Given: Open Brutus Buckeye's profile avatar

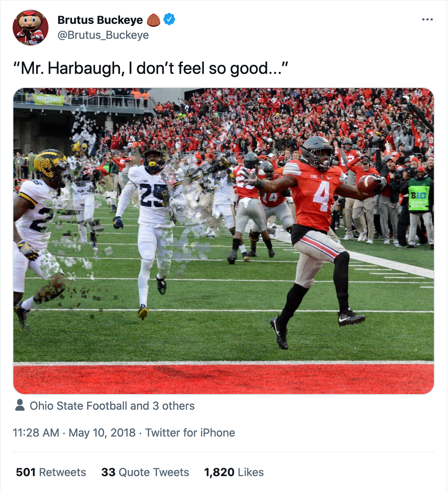Looking at the screenshot, I should [x=30, y=28].
